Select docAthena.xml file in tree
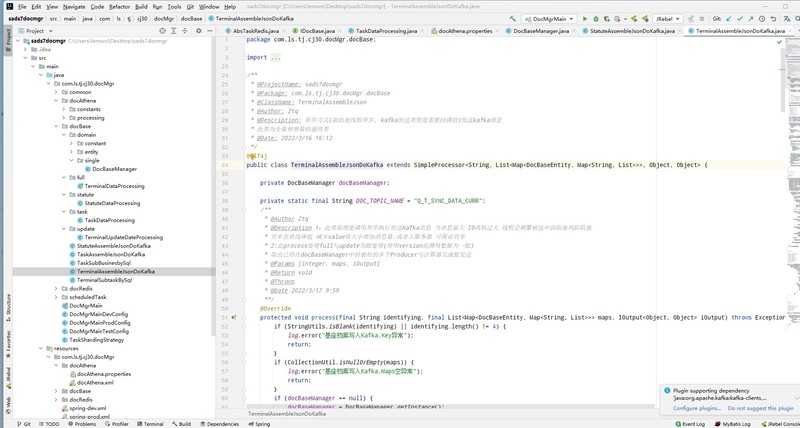This screenshot has width=800, height=428. tap(91, 383)
